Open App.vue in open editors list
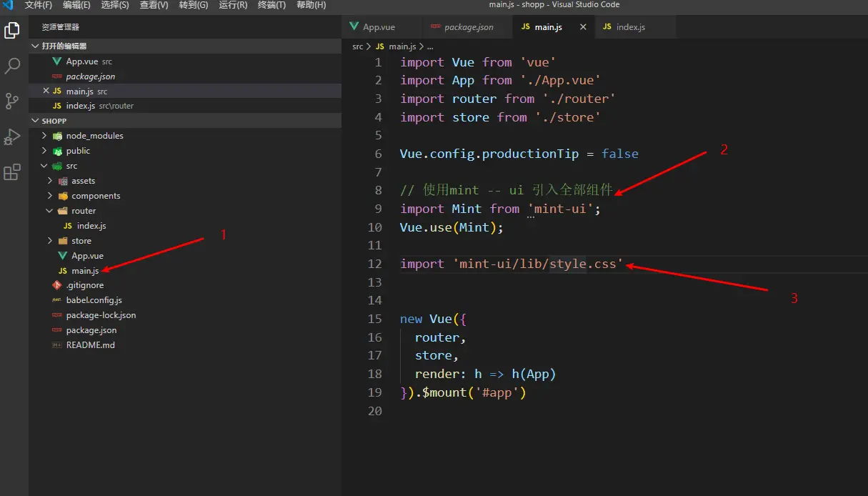Viewport: 868px width, 496px height. tap(185, 61)
